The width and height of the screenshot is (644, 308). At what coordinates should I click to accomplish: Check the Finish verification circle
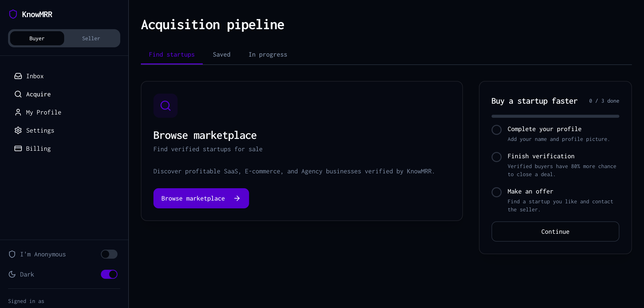pos(497,157)
